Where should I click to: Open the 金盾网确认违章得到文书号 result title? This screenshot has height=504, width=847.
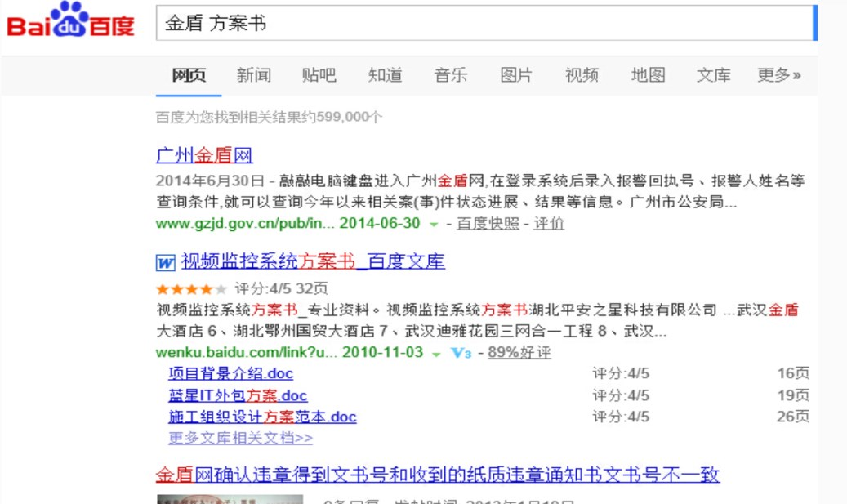(x=438, y=475)
